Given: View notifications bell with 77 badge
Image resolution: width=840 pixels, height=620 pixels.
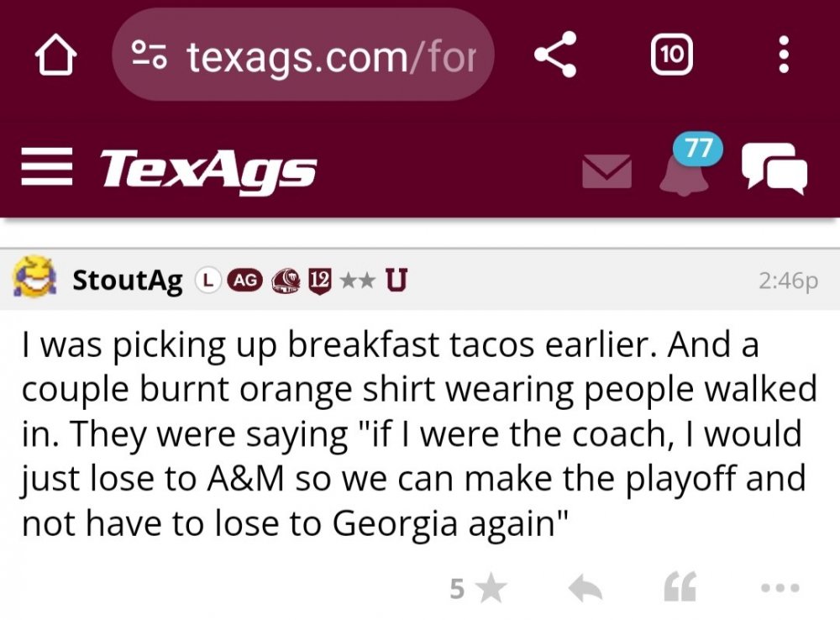Looking at the screenshot, I should coord(683,166).
